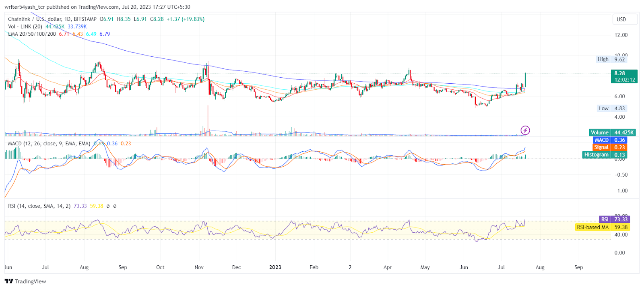
Task: Click the O6.91 open value in legend
Action: 107,19
